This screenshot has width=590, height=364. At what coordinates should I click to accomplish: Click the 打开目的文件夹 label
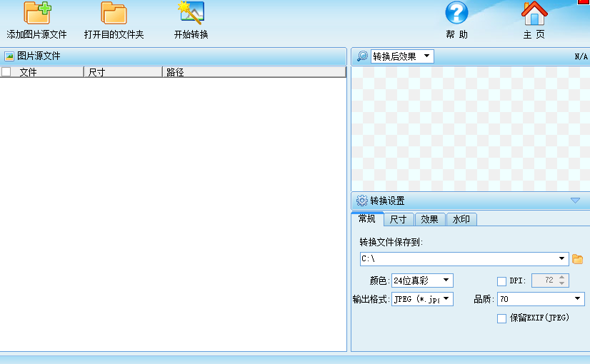point(114,34)
